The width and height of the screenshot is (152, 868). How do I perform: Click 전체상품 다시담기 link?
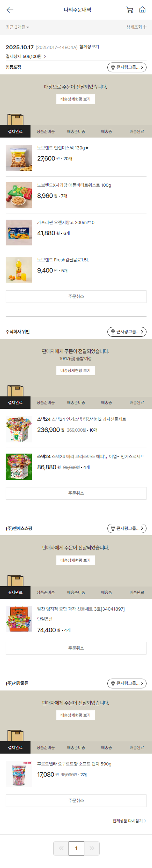click(x=129, y=821)
